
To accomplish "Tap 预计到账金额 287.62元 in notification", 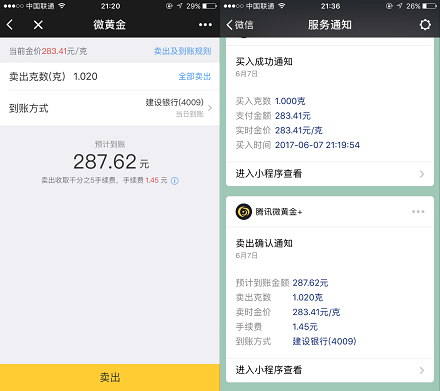I will 310,283.
